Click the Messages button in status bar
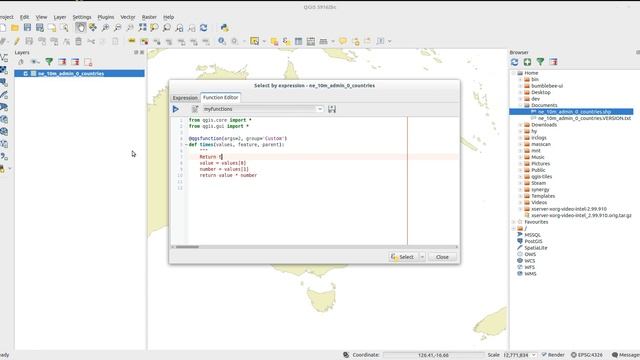640x360 pixels. (x=626, y=355)
